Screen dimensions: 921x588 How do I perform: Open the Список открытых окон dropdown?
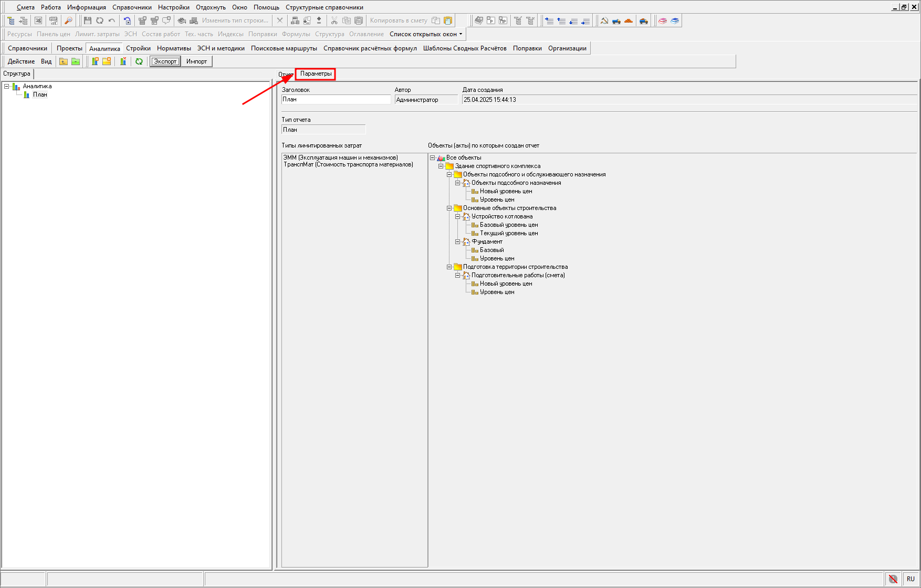click(426, 34)
